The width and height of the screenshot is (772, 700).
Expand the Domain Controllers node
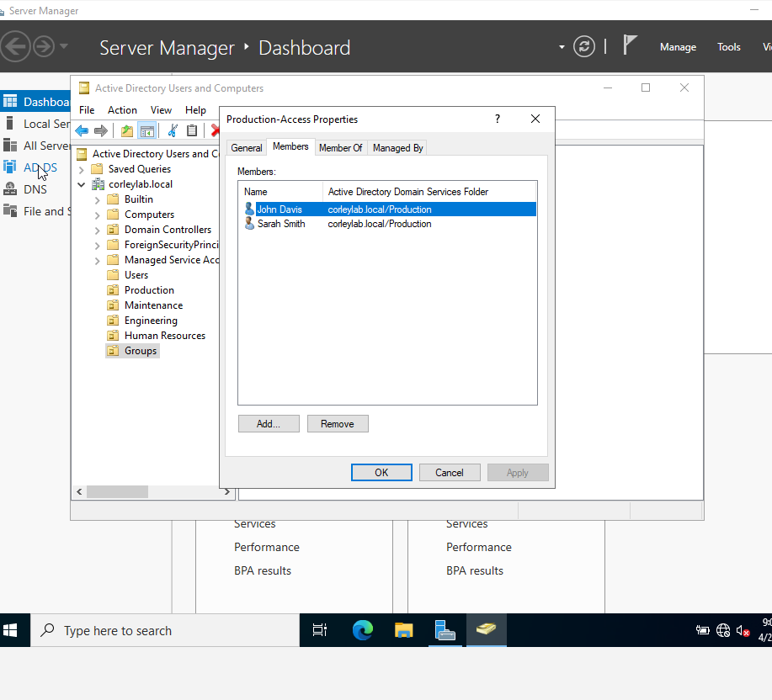[98, 231]
